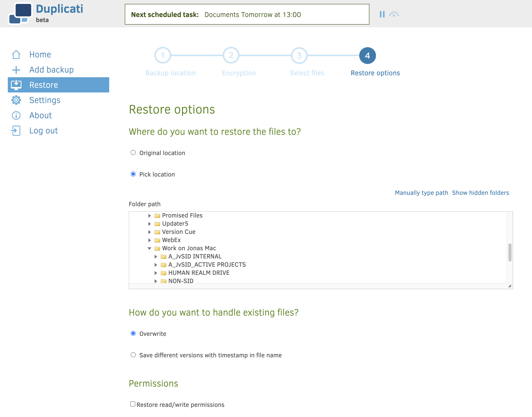Click the folder tree resize handle
Screen dimensions: 532x417
click(510, 286)
